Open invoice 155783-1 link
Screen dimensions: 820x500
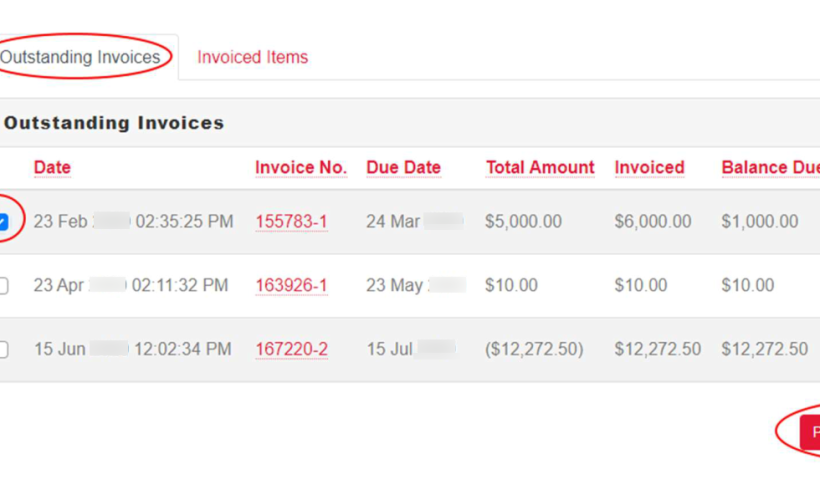point(291,222)
